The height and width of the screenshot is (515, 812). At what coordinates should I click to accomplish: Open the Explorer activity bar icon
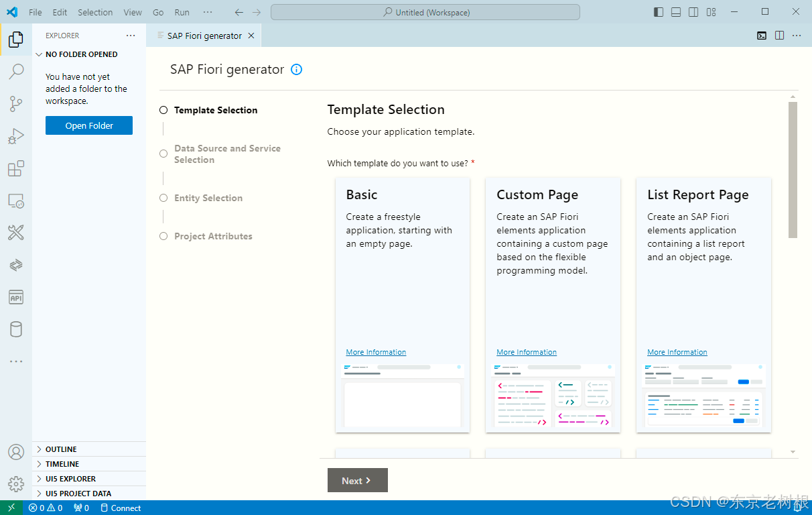(x=16, y=39)
